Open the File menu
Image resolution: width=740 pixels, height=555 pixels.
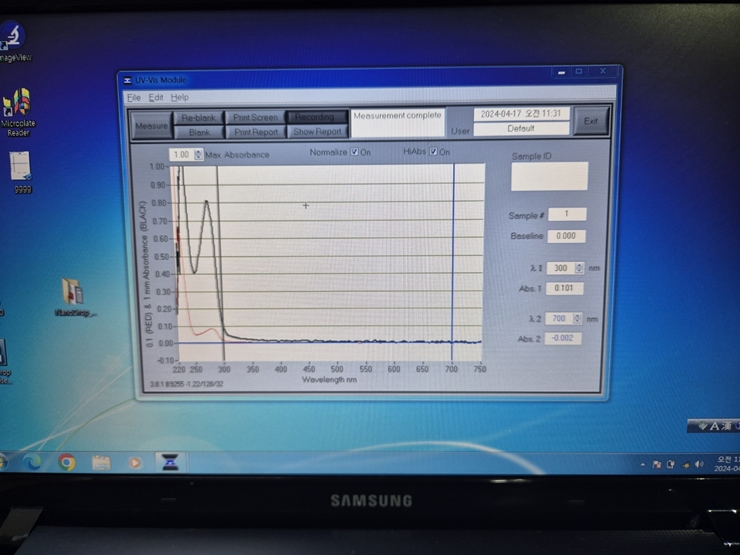[133, 98]
